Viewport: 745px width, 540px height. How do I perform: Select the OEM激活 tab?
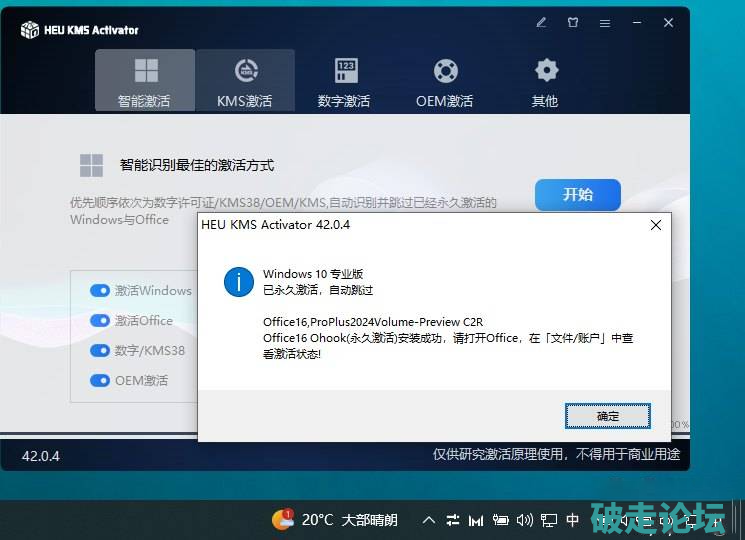pyautogui.click(x=445, y=82)
